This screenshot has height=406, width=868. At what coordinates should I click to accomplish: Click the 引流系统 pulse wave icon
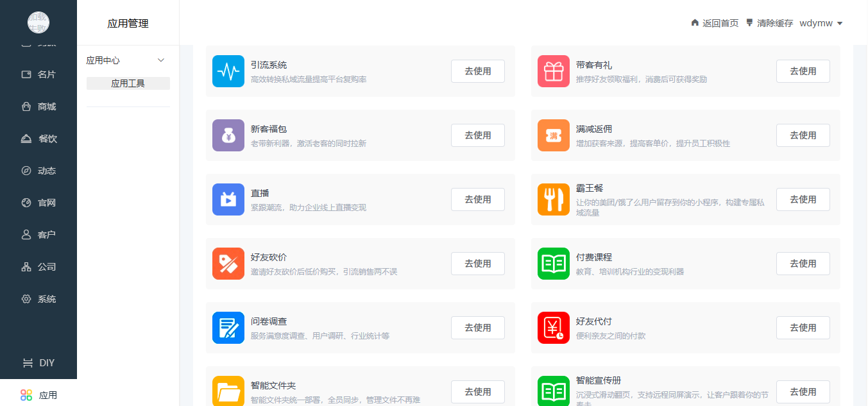pyautogui.click(x=228, y=71)
